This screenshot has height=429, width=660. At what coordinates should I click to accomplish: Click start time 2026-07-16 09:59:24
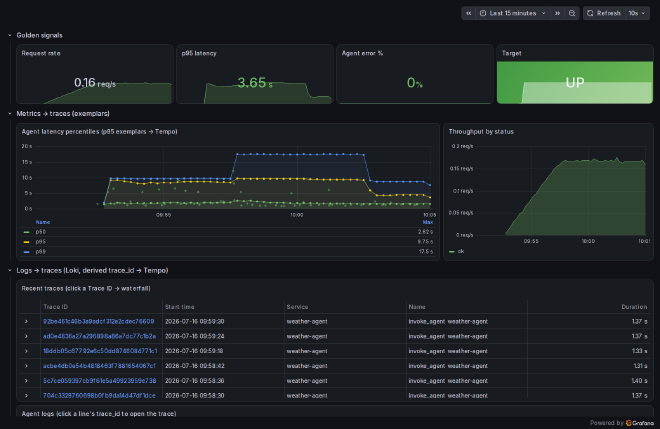coord(194,336)
